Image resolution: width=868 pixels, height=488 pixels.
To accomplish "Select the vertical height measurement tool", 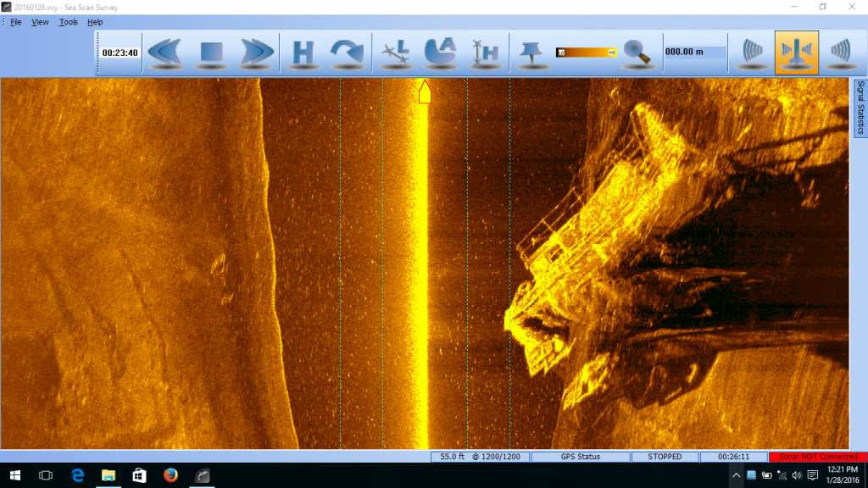I will click(x=484, y=53).
